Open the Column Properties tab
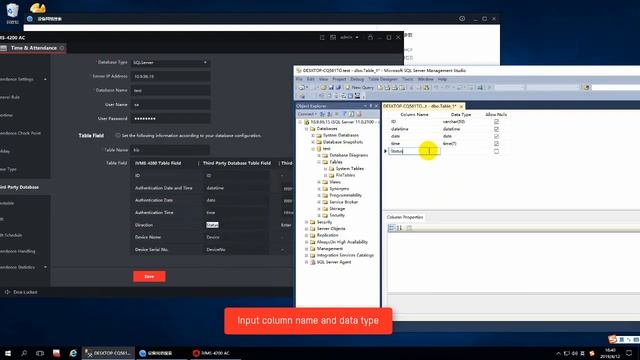 pyautogui.click(x=404, y=217)
